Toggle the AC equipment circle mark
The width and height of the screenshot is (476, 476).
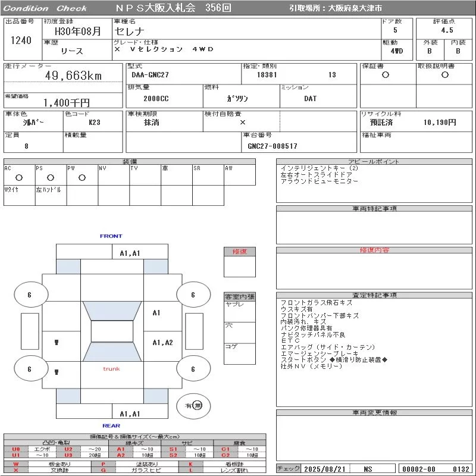pos(19,177)
